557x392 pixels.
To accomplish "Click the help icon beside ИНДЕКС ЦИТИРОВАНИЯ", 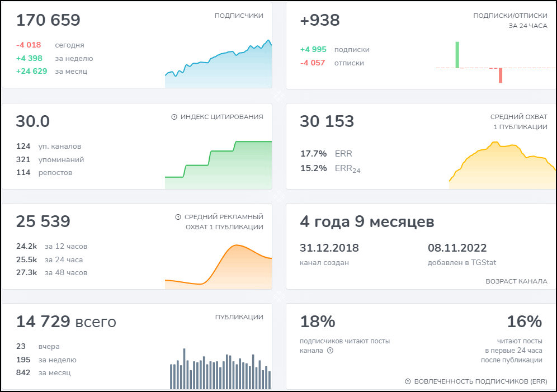I will [174, 117].
